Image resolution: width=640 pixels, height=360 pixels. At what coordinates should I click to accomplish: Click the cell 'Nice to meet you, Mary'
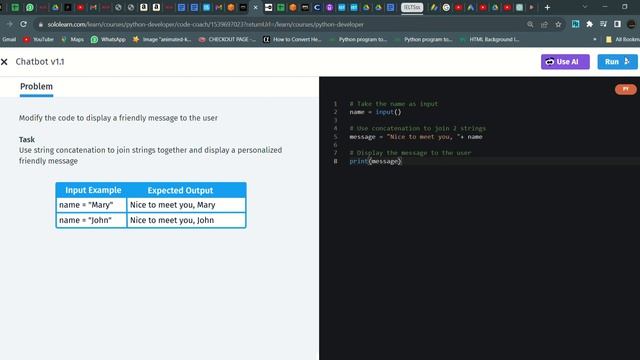(186, 205)
